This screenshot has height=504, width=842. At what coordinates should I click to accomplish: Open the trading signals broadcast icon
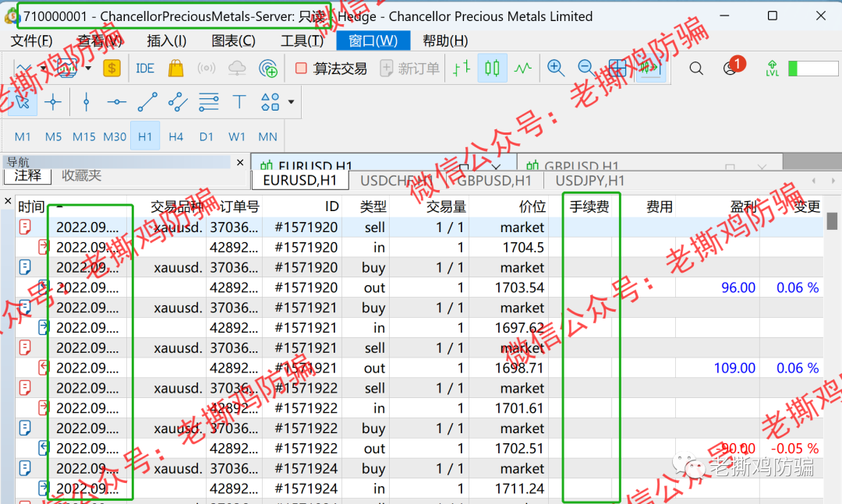tap(206, 69)
